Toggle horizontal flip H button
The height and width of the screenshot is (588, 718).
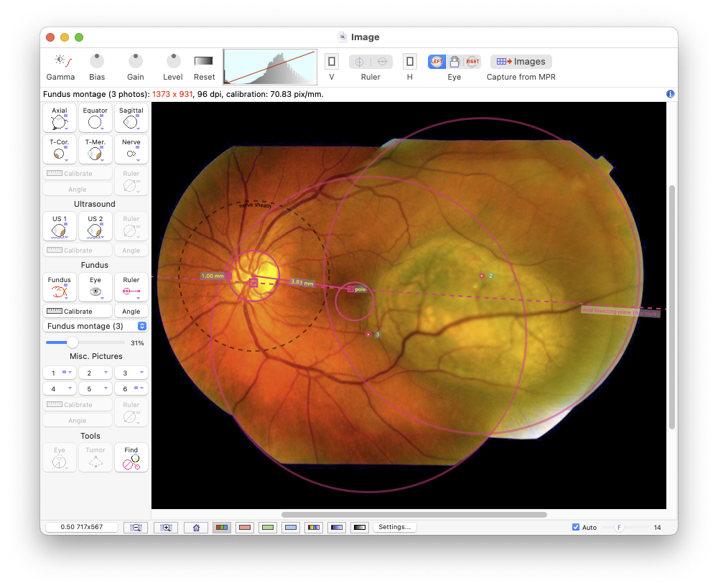click(x=410, y=61)
